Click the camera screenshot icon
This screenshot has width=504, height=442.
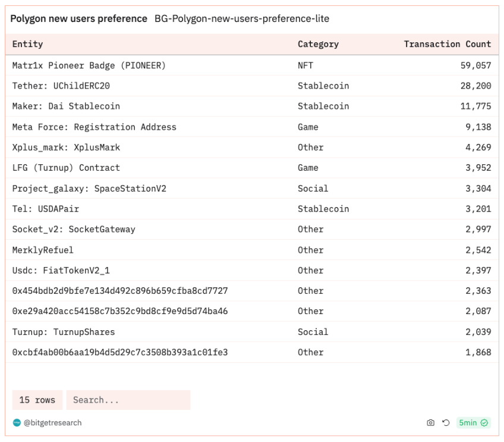coord(430,423)
